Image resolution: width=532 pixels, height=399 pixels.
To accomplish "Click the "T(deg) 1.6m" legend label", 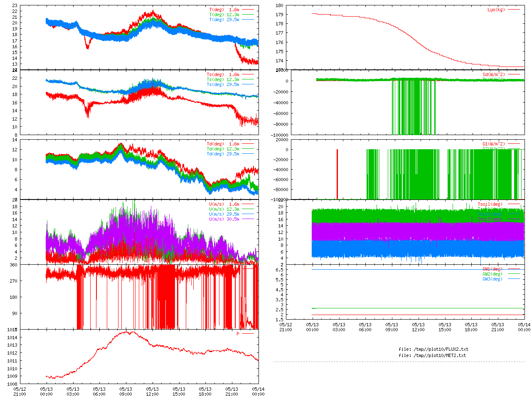I will pyautogui.click(x=224, y=10).
